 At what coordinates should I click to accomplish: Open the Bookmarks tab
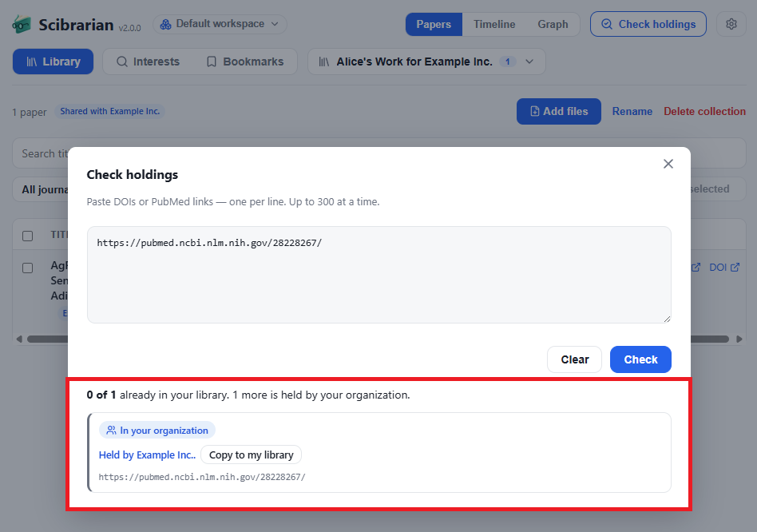[x=245, y=62]
